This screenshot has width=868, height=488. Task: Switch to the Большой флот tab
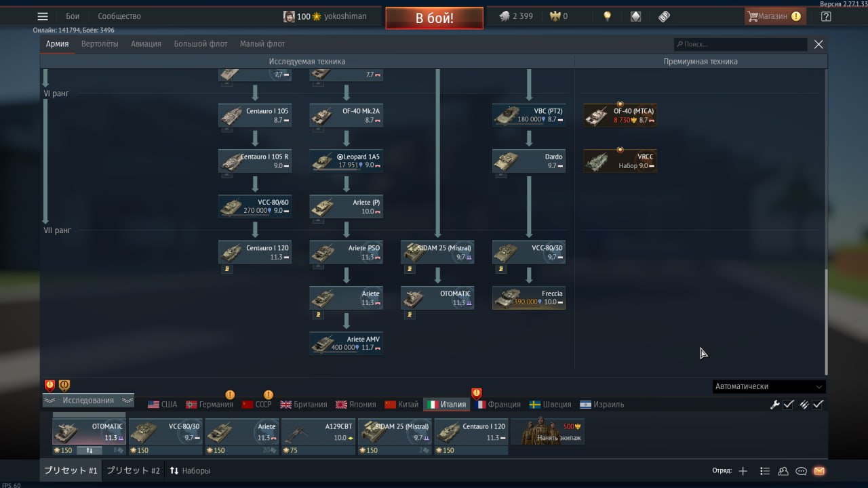click(x=201, y=44)
